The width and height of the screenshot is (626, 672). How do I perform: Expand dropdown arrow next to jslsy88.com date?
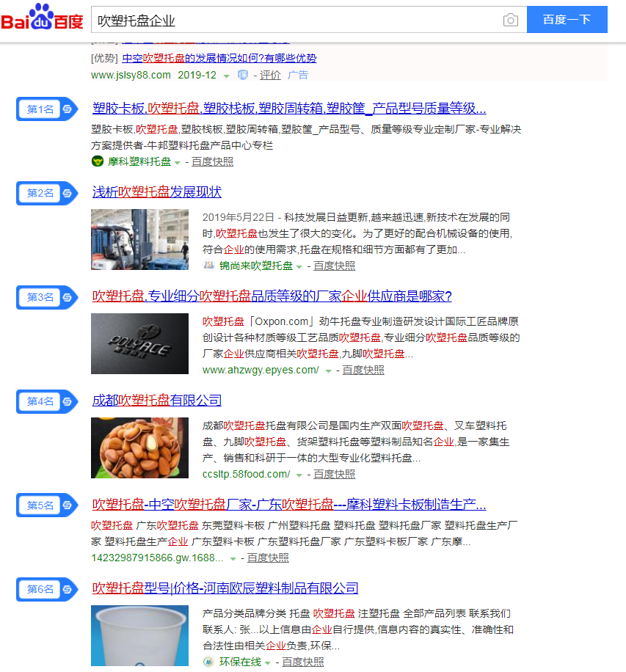(x=226, y=76)
